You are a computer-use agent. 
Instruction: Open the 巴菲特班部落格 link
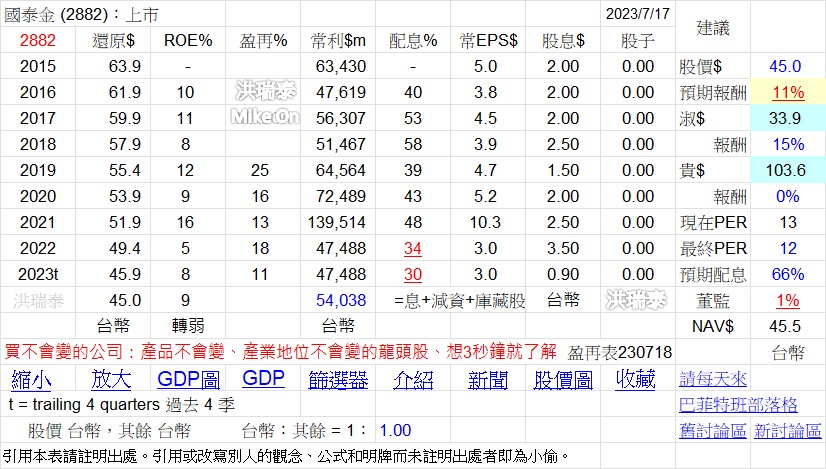(738, 405)
